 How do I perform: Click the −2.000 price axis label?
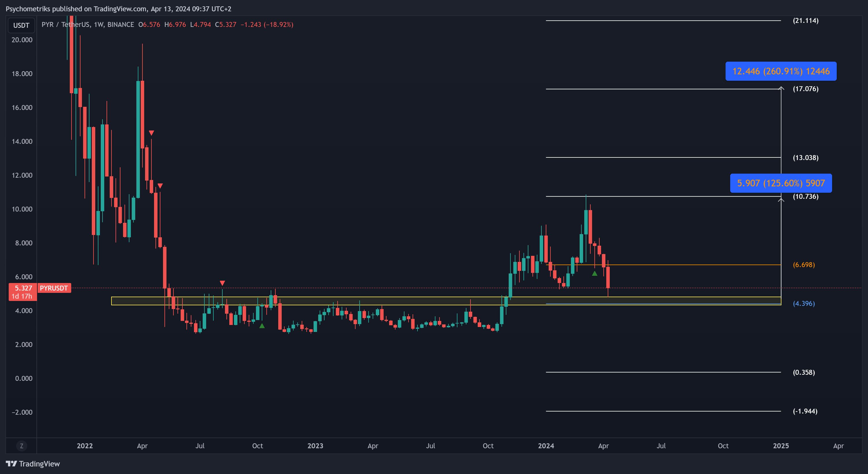(22, 412)
